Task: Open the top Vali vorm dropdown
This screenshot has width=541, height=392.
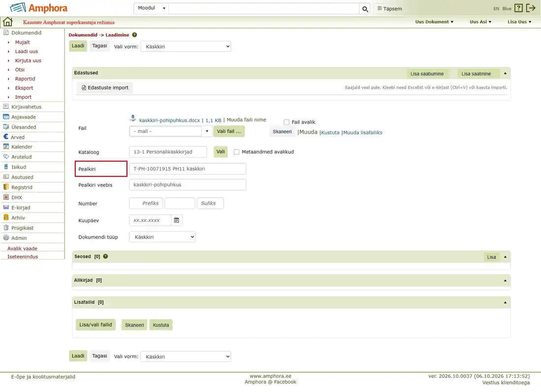Action: [185, 47]
